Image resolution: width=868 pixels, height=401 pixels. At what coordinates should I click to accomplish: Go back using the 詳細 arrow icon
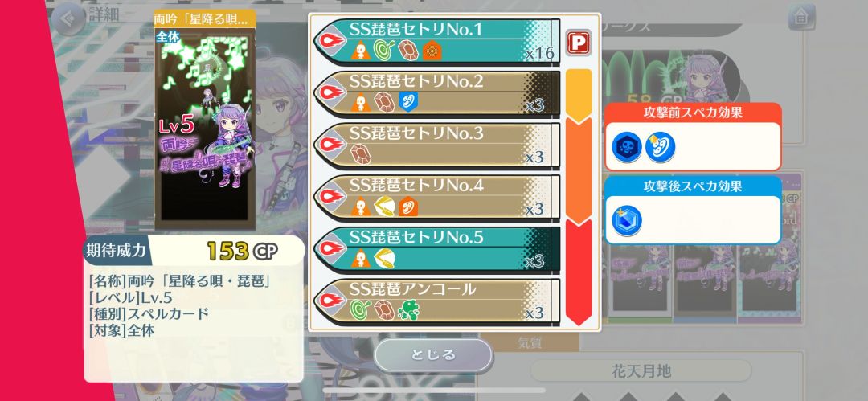tap(68, 18)
